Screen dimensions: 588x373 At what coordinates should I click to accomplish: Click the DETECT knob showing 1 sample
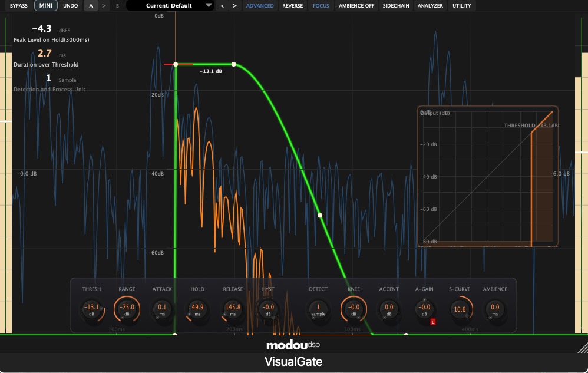pyautogui.click(x=318, y=309)
